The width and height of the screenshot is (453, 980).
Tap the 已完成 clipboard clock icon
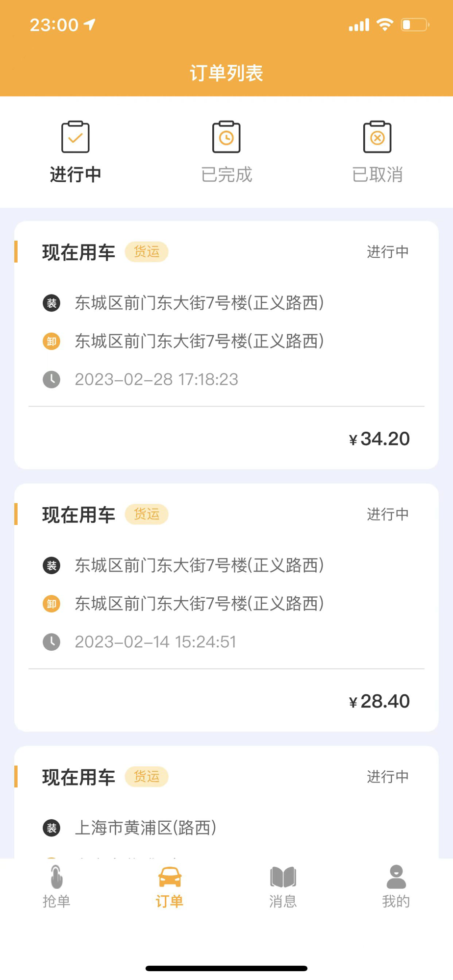coord(226,137)
